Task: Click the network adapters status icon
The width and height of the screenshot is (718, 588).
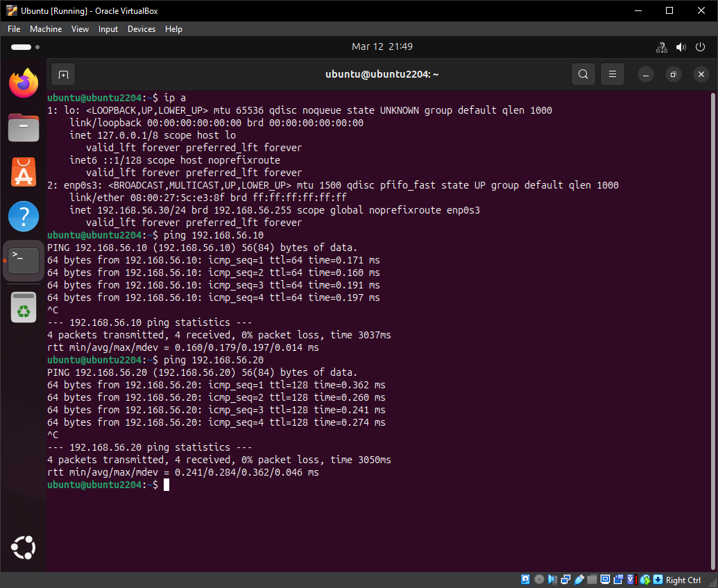Action: click(x=565, y=580)
